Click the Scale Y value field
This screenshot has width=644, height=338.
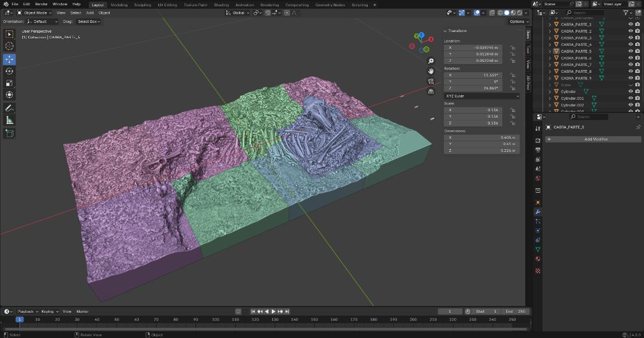(473, 116)
